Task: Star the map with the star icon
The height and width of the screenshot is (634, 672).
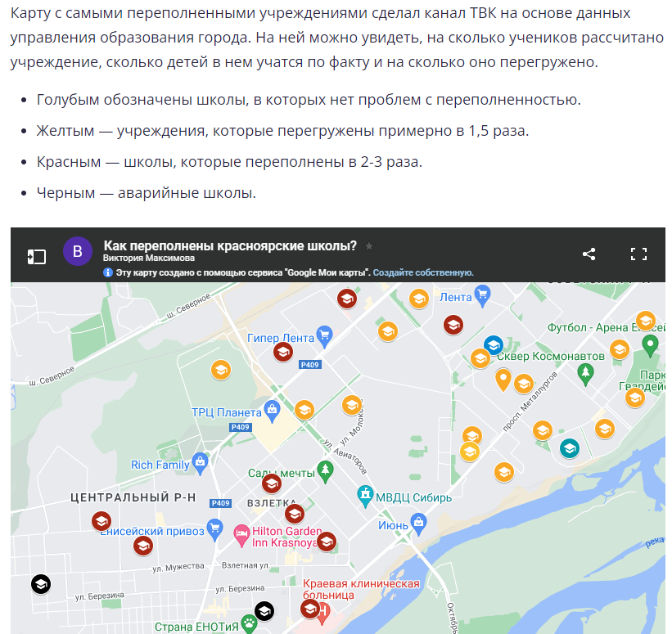Action: 369,246
